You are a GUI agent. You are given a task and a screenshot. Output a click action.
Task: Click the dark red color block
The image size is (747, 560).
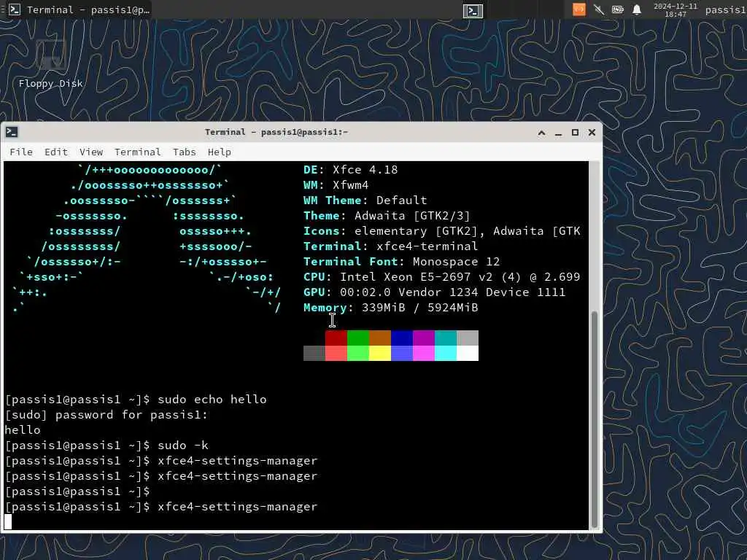pos(336,338)
